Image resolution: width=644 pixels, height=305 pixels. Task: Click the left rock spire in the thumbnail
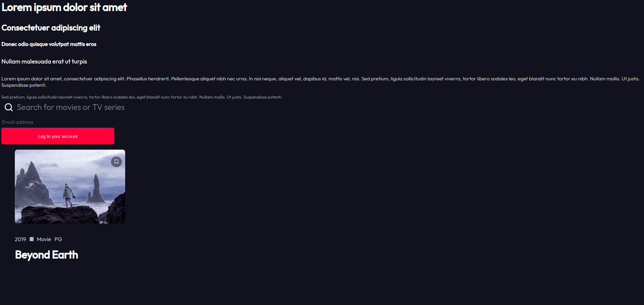(33, 182)
